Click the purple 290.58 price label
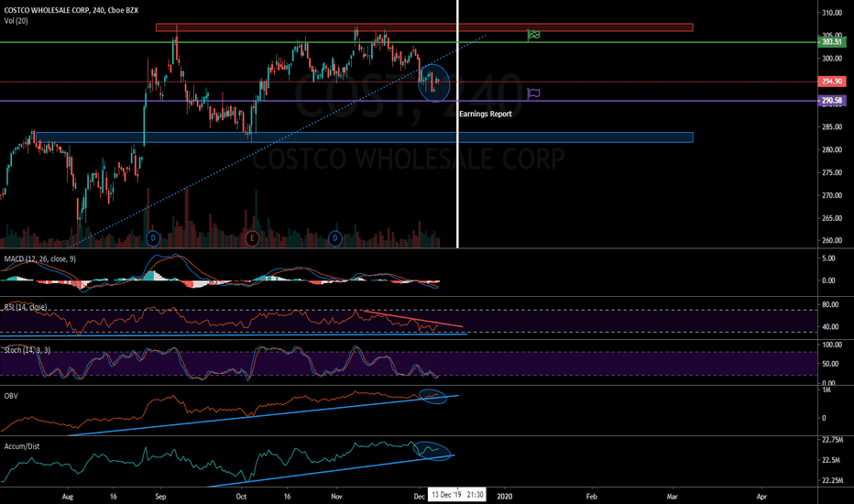 [832, 101]
